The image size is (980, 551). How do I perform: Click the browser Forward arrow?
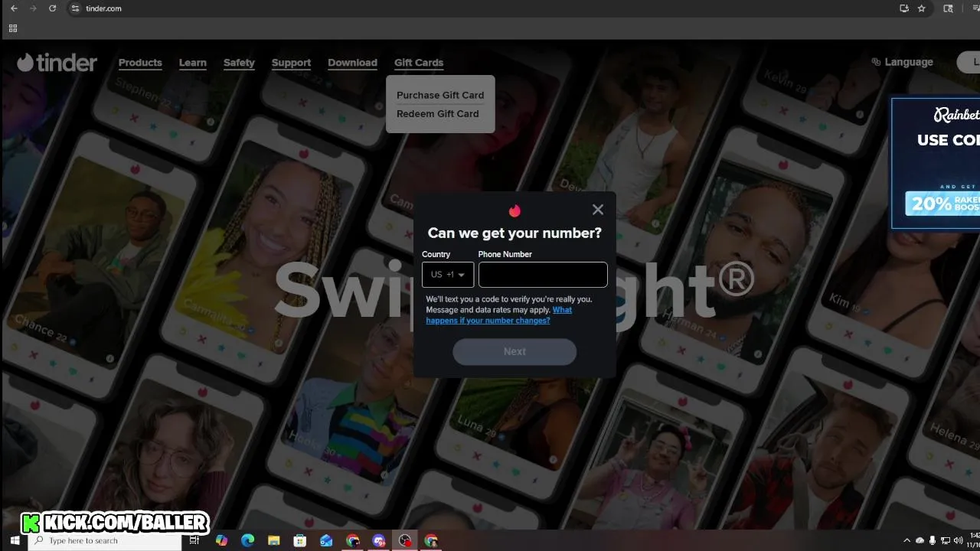point(33,8)
